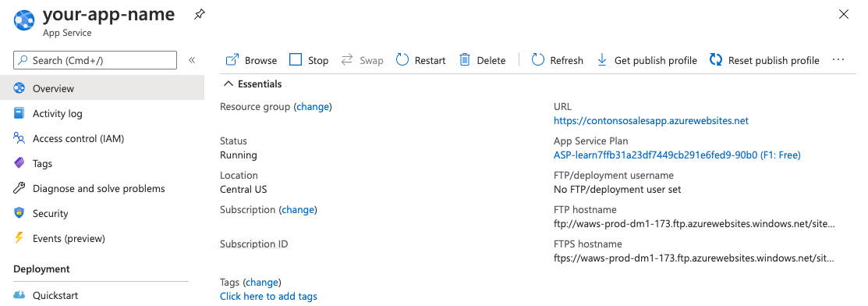This screenshot has width=868, height=306.
Task: Click the Essentials heading text
Action: click(260, 84)
